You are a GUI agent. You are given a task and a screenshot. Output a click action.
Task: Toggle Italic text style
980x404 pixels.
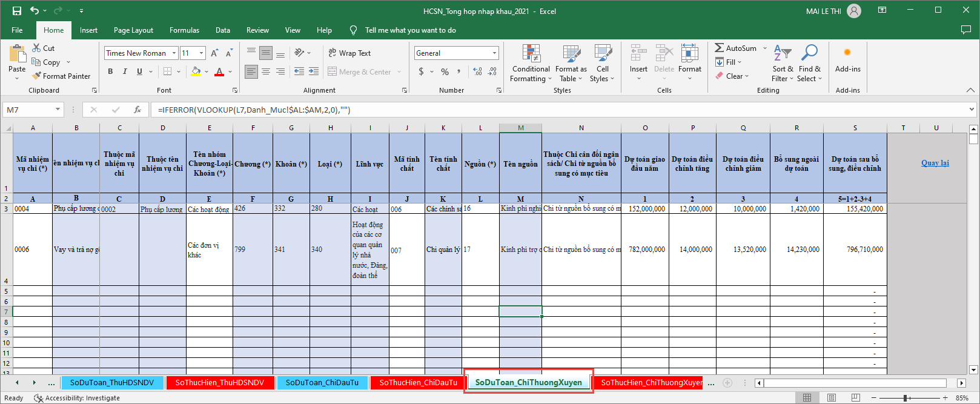[125, 71]
